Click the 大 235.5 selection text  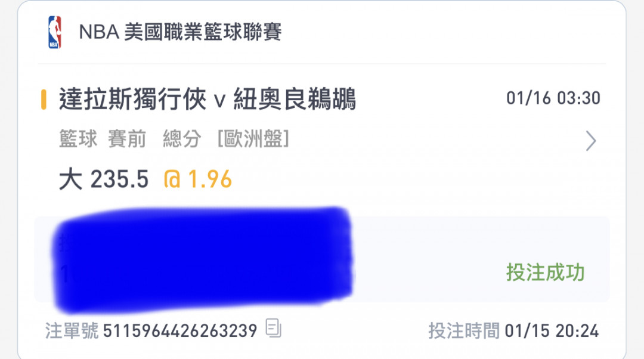[104, 179]
